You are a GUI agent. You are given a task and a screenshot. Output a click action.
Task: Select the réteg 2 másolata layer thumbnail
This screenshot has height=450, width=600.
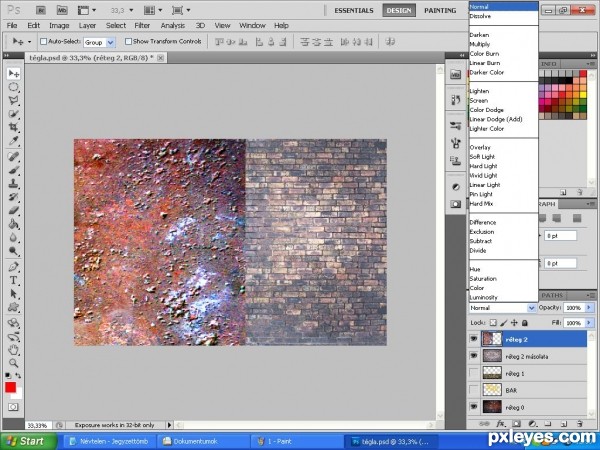492,356
